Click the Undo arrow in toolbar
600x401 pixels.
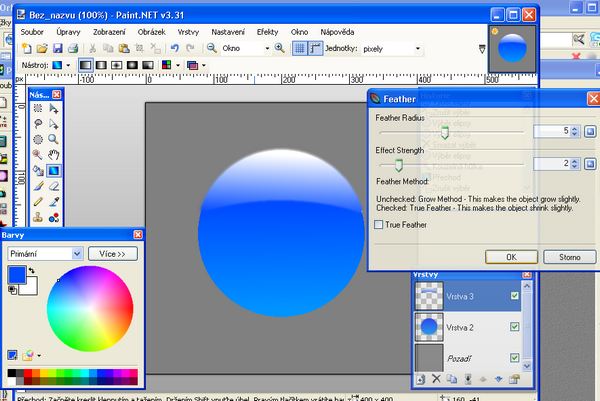tap(175, 48)
